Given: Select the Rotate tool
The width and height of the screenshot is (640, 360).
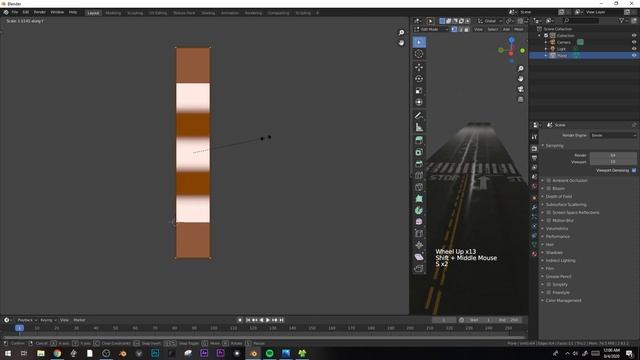Looking at the screenshot, I should [x=419, y=79].
